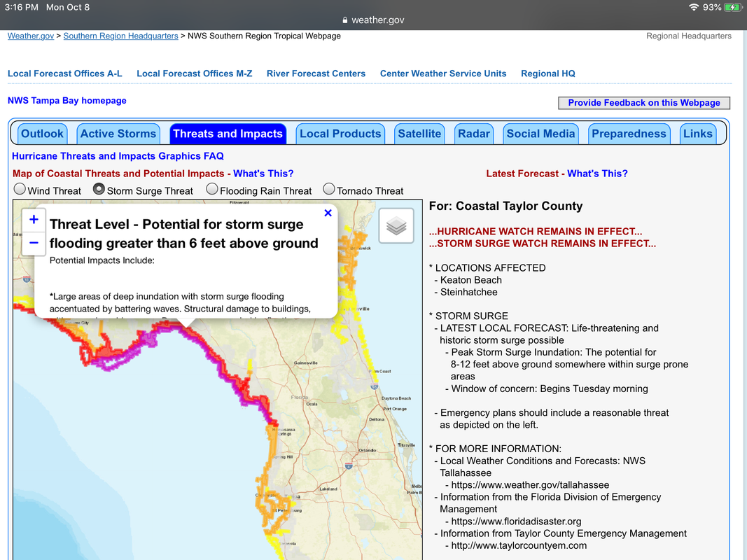Click Provide Feedback on this Webpage button
Viewport: 747px width, 560px height.
644,103
